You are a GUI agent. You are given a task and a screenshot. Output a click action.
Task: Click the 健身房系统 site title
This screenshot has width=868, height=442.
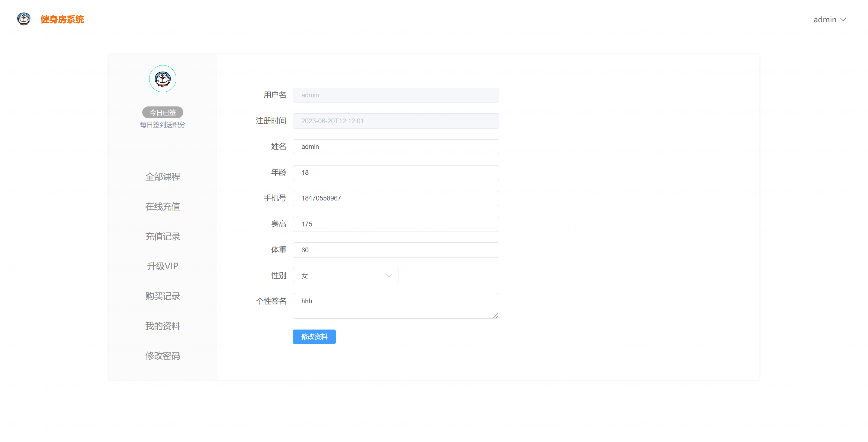click(x=62, y=20)
